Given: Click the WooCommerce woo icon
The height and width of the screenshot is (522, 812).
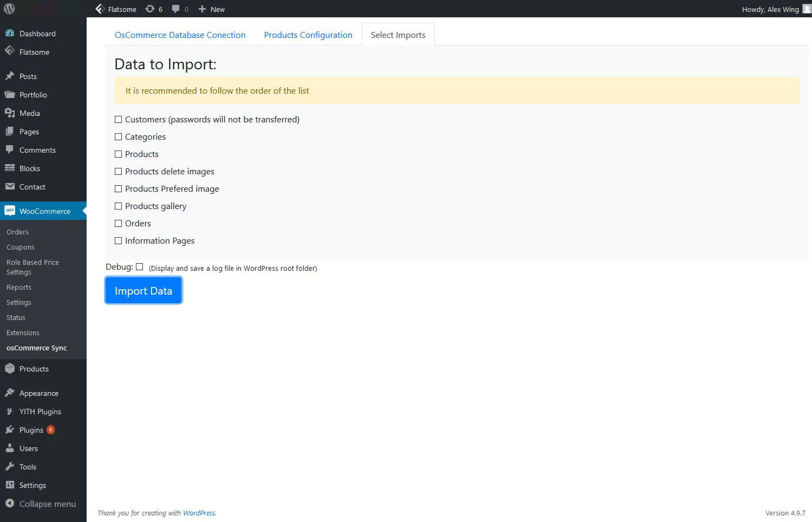Looking at the screenshot, I should click(10, 211).
